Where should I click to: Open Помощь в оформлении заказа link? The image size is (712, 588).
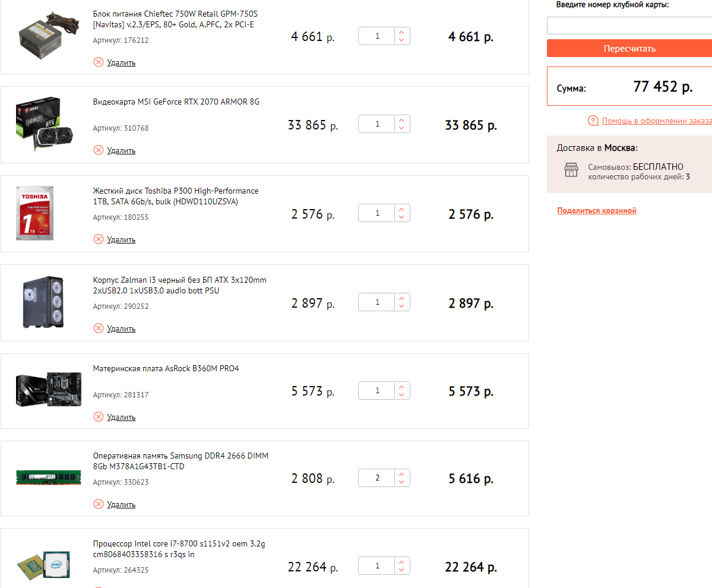(x=656, y=121)
